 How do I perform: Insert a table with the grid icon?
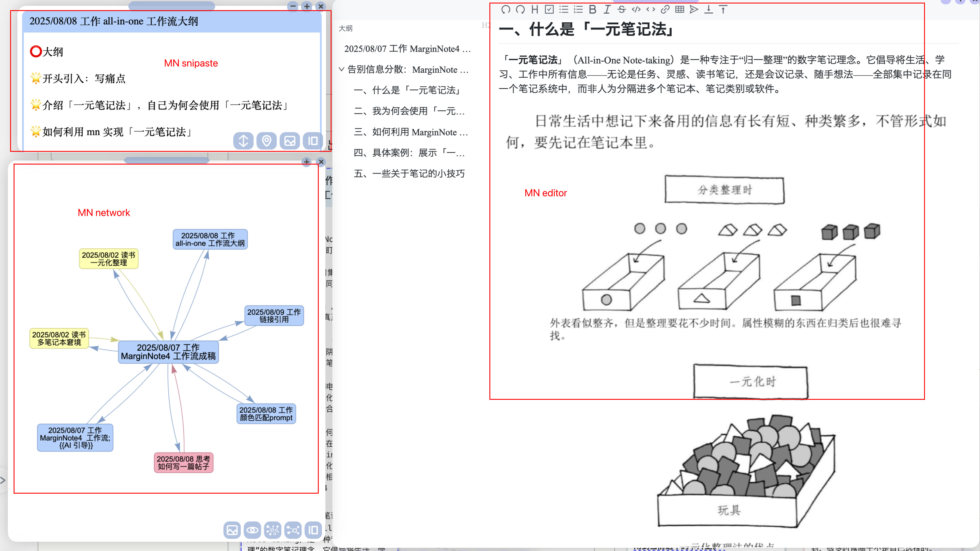(x=680, y=10)
